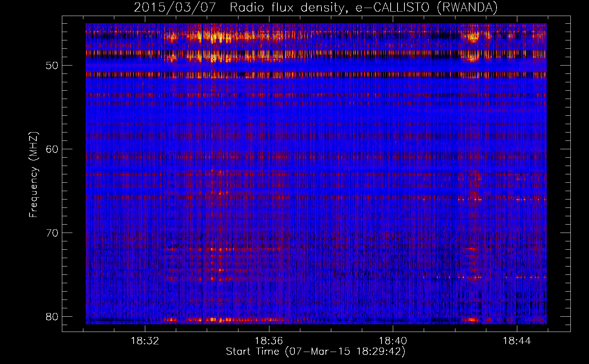The width and height of the screenshot is (589, 364).
Task: Click the 18:40 time tick label
Action: [x=393, y=341]
